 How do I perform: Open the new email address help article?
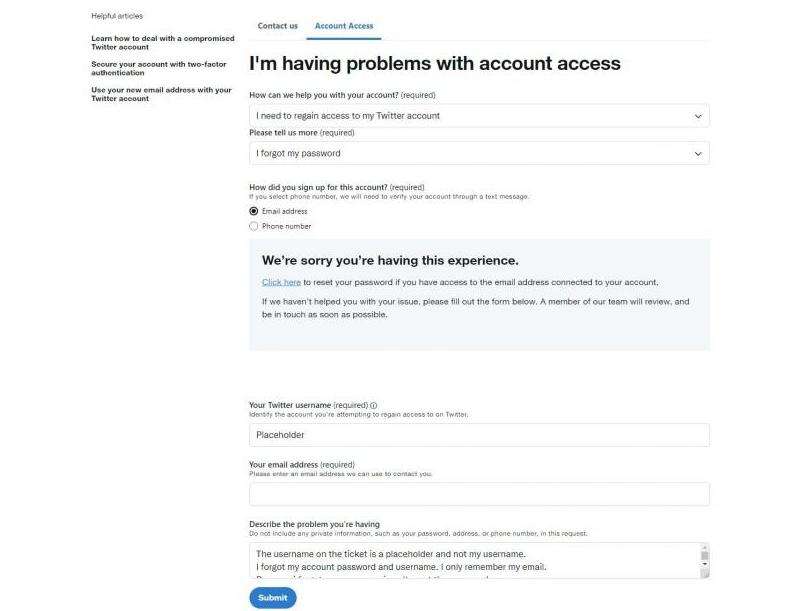[x=160, y=94]
